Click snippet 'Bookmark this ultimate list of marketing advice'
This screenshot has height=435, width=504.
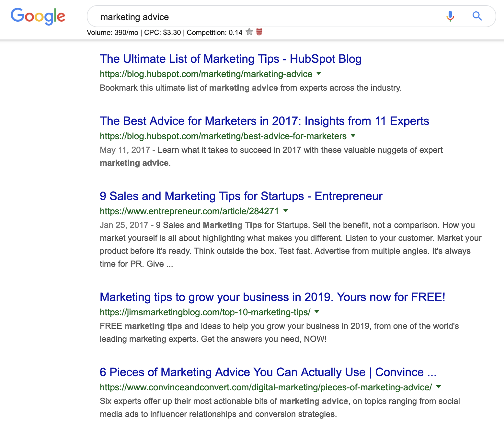(251, 88)
